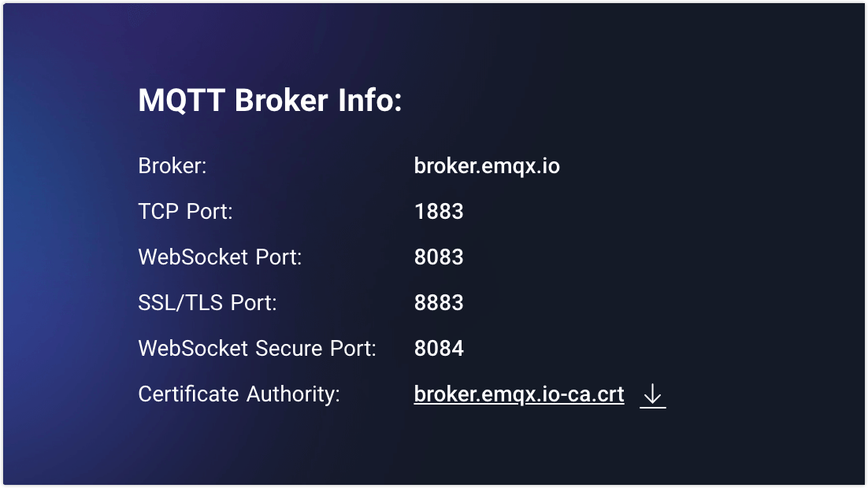Screen dimensions: 868x488
Task: Click the "SSL/TLS Port:" label
Action: click(x=207, y=303)
